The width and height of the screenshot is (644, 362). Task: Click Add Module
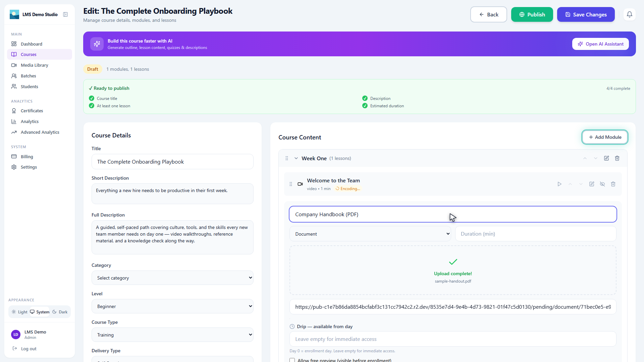[x=605, y=137]
